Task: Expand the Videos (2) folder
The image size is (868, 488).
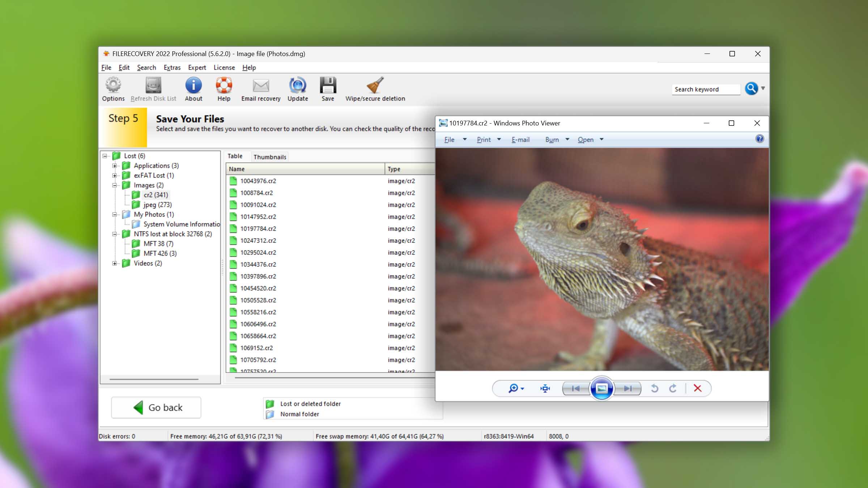Action: pyautogui.click(x=115, y=264)
